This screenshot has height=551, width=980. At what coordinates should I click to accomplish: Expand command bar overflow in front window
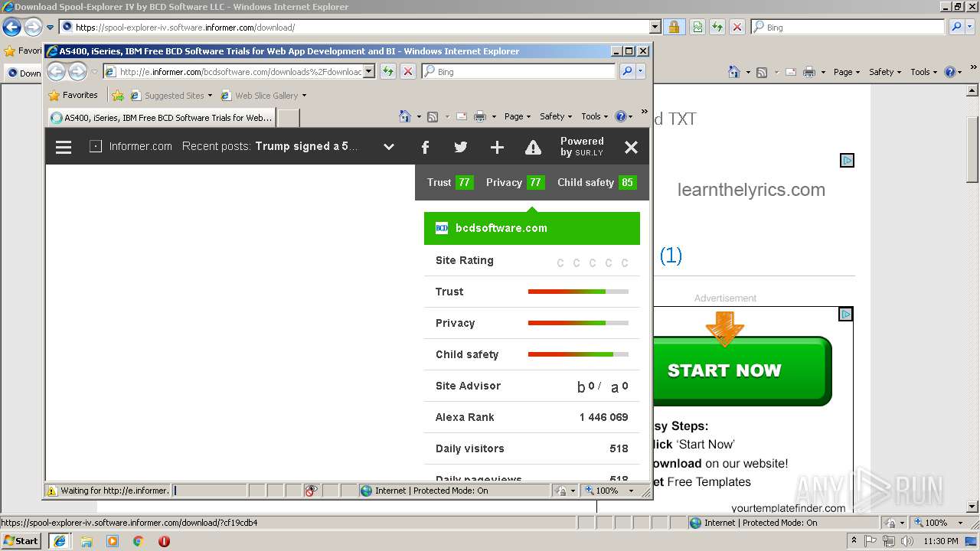point(644,112)
